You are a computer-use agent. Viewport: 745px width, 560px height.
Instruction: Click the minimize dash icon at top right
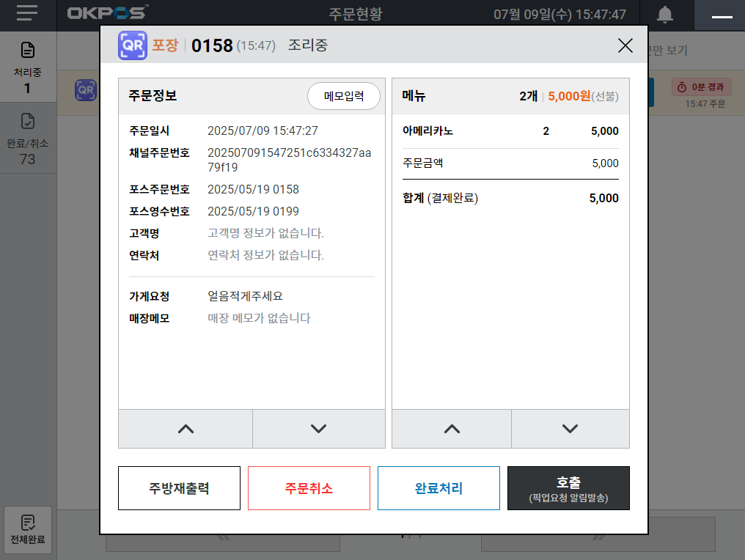[x=722, y=15]
